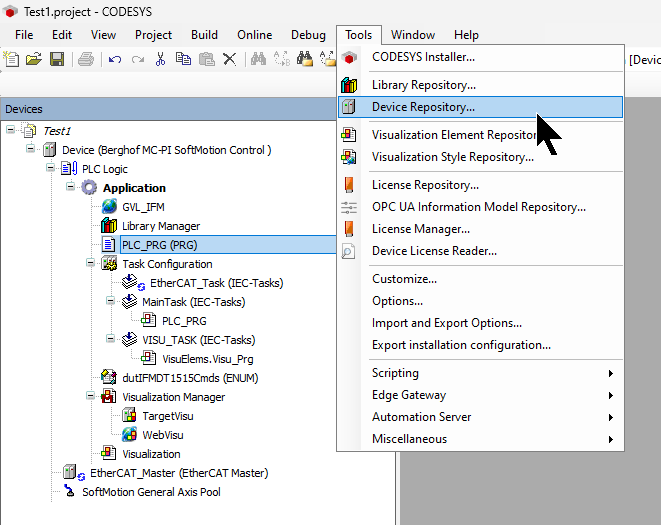The height and width of the screenshot is (525, 661).
Task: Click the Cut scissors icon
Action: (x=160, y=59)
